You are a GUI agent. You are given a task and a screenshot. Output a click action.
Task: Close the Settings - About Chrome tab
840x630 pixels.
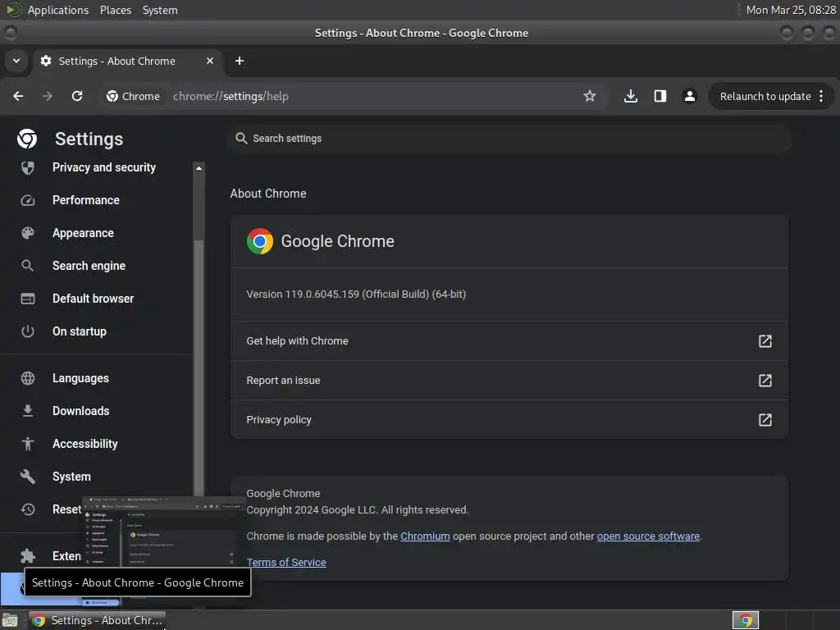[210, 61]
